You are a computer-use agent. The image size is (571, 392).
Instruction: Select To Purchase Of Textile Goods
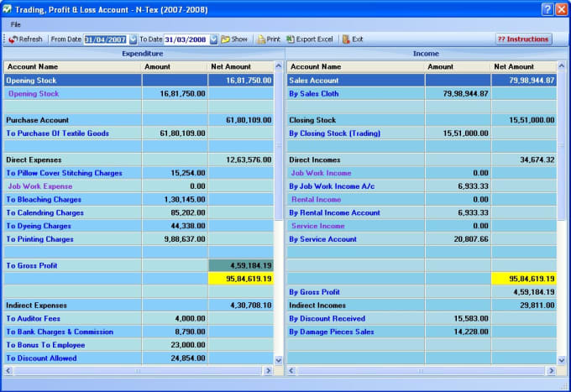[139, 133]
